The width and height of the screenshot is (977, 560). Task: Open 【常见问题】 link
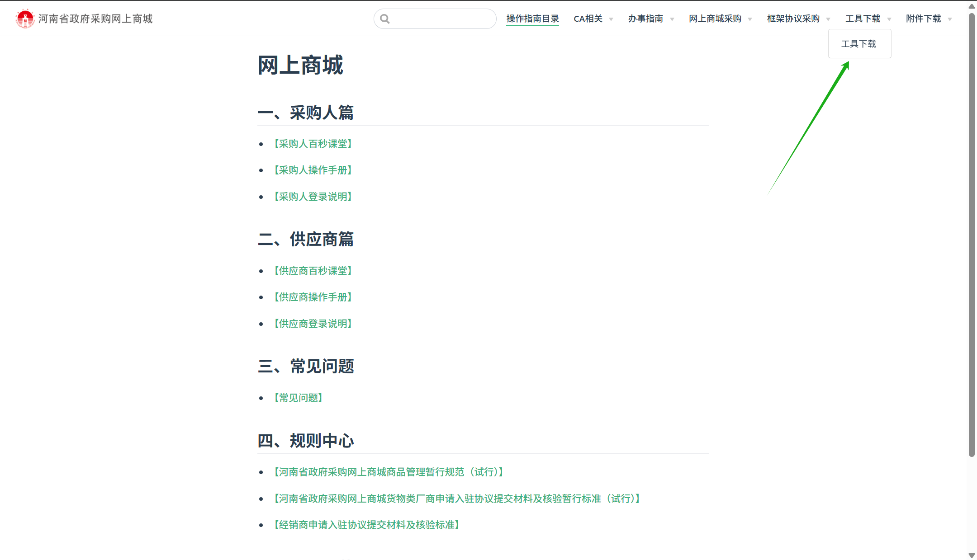coord(298,398)
